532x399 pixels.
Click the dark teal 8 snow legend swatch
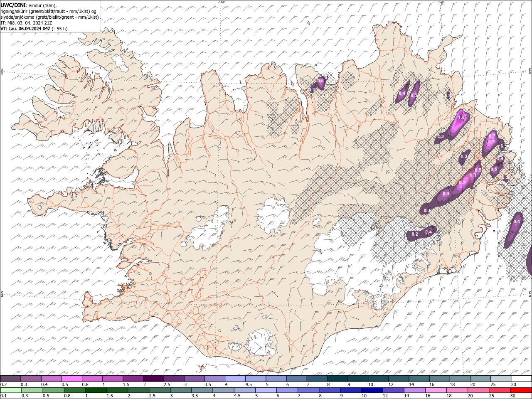(337, 379)
